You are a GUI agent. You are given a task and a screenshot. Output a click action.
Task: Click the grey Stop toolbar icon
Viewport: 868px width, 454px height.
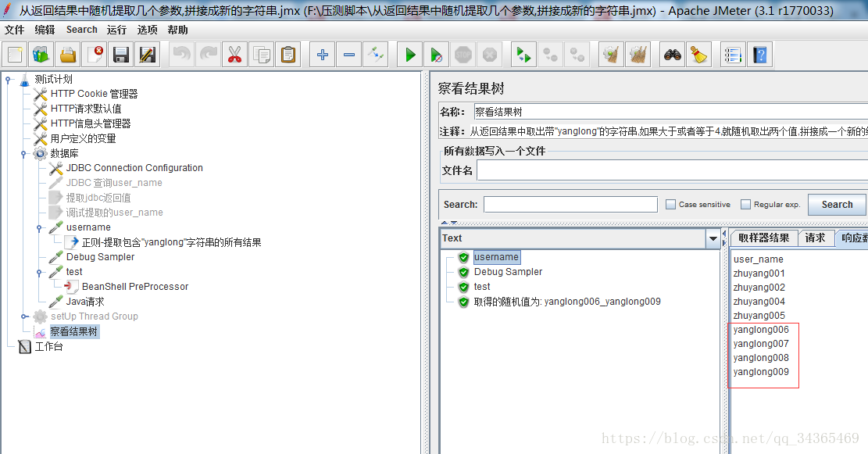coord(463,55)
